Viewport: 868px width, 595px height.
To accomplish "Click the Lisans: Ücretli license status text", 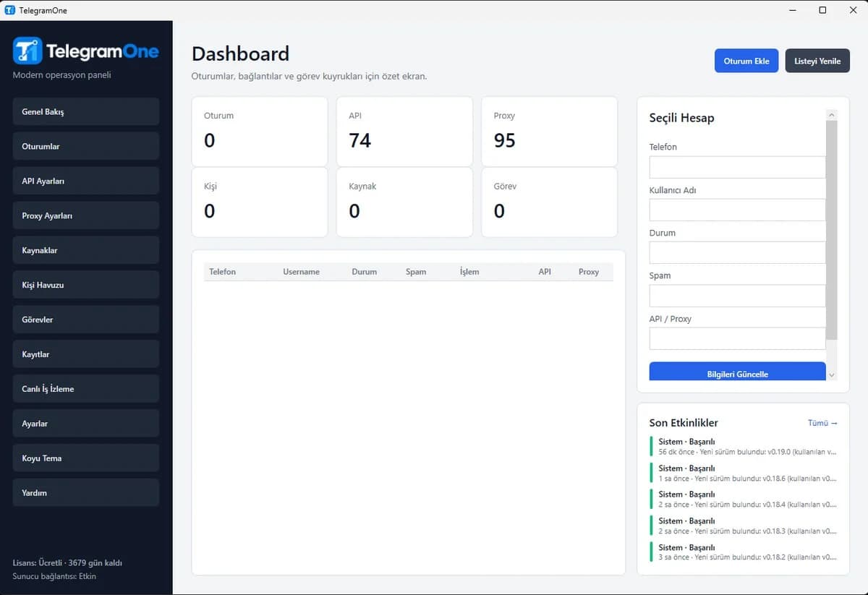I will click(x=67, y=562).
